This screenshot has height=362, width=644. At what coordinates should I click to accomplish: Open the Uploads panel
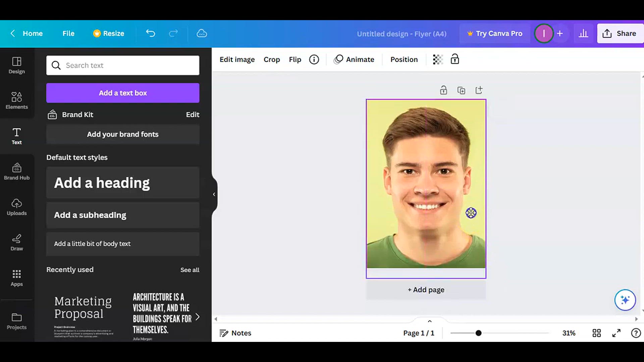pos(17,207)
